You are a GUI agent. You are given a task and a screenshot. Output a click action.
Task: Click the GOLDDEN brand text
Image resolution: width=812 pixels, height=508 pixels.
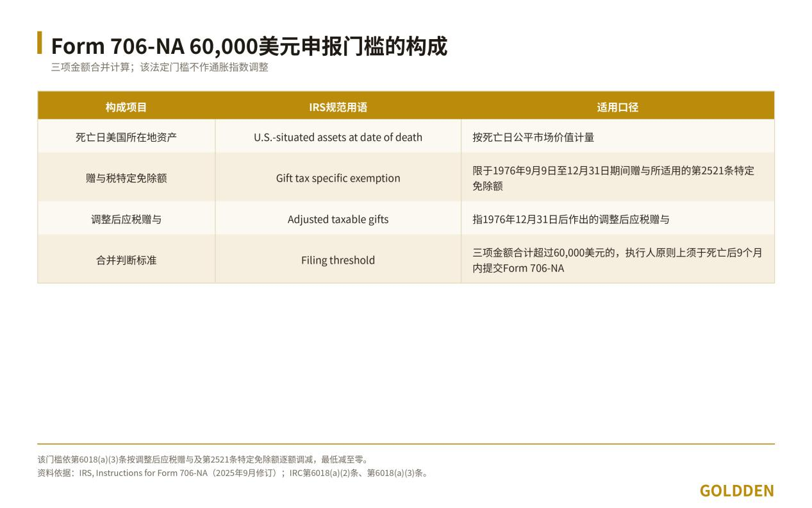point(737,491)
